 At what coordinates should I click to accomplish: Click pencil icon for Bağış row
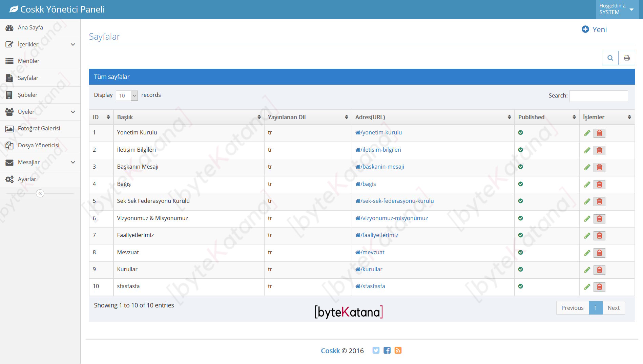pos(587,185)
